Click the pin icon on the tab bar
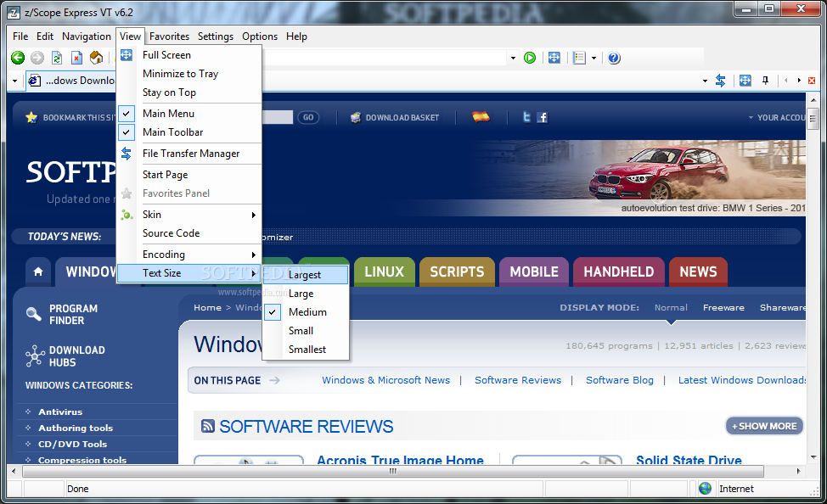Screen dimensions: 827x504 tap(765, 81)
